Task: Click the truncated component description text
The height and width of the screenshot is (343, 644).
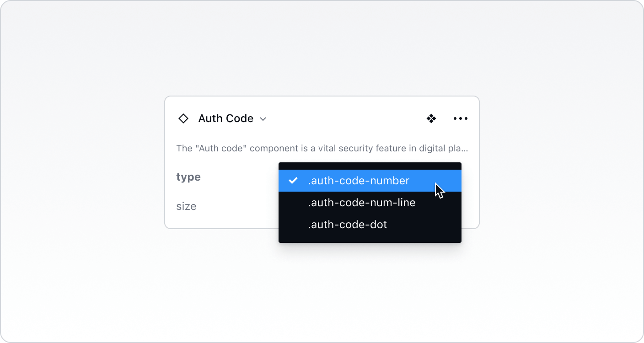Action: pyautogui.click(x=320, y=148)
